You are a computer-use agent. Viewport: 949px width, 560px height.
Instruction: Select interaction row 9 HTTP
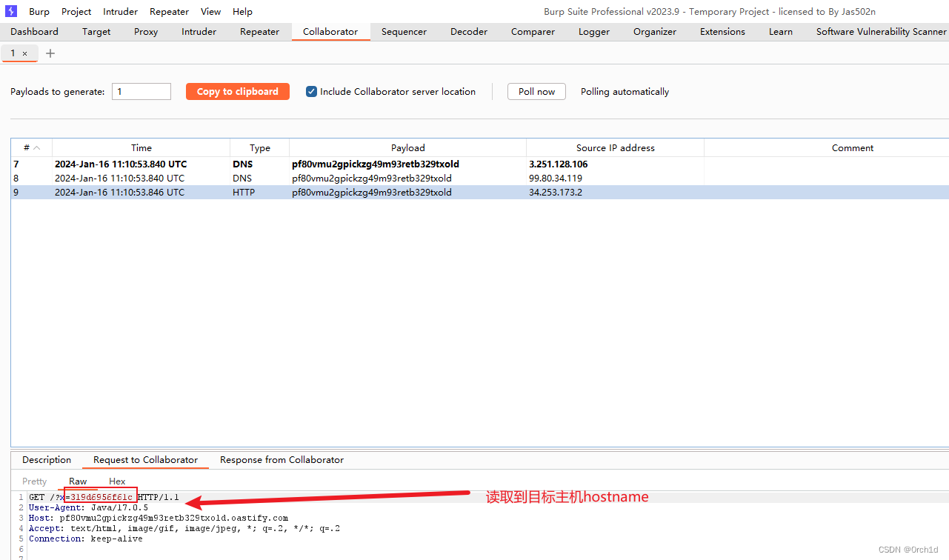[x=480, y=193]
